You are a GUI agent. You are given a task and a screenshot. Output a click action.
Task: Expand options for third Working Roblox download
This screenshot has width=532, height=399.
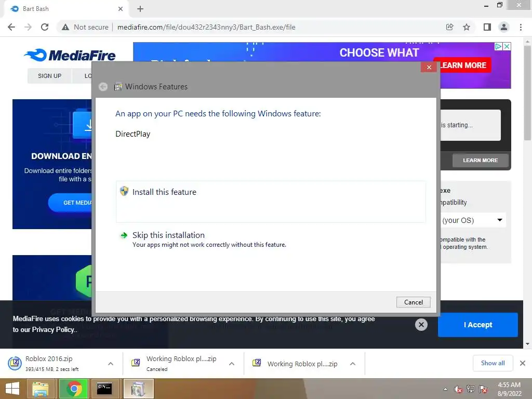coord(353,364)
